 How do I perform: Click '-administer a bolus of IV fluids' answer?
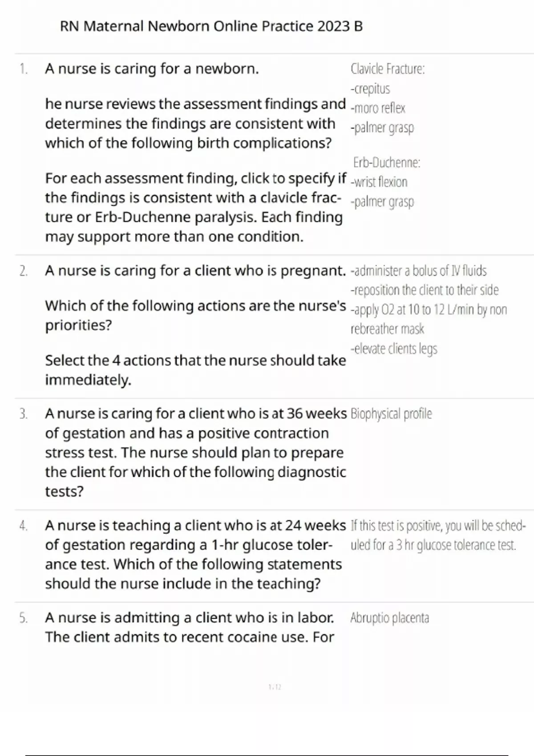419,271
